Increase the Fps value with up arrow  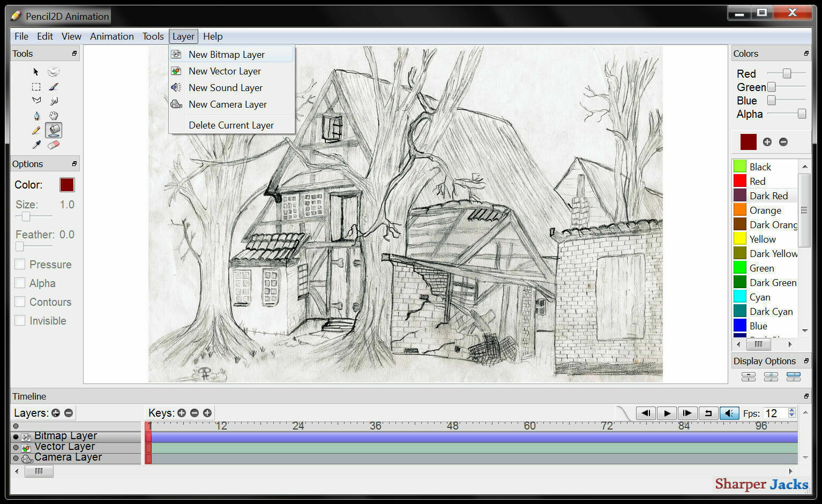pos(791,410)
